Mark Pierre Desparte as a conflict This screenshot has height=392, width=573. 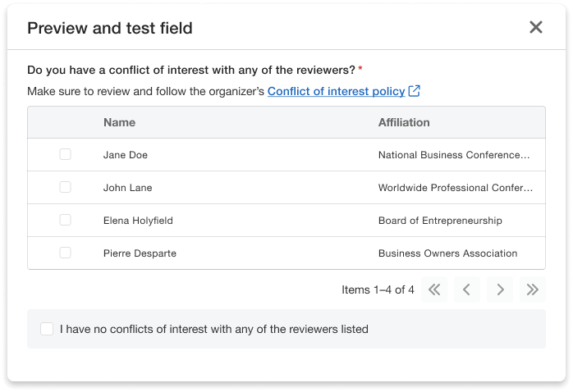click(x=66, y=253)
